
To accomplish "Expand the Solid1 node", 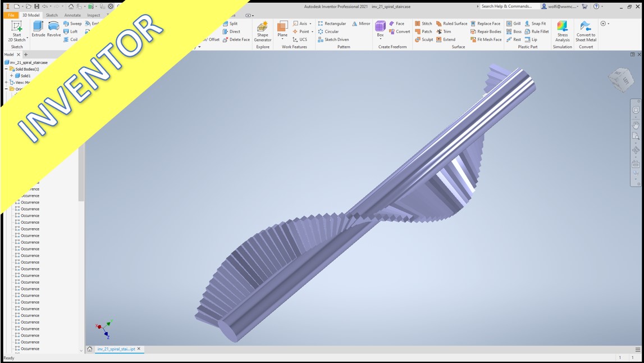I will 11,76.
